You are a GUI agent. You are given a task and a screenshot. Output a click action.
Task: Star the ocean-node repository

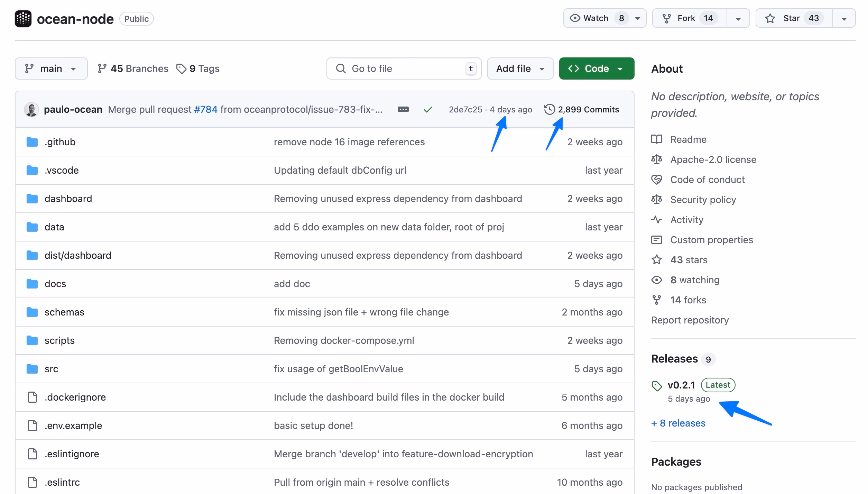point(793,18)
